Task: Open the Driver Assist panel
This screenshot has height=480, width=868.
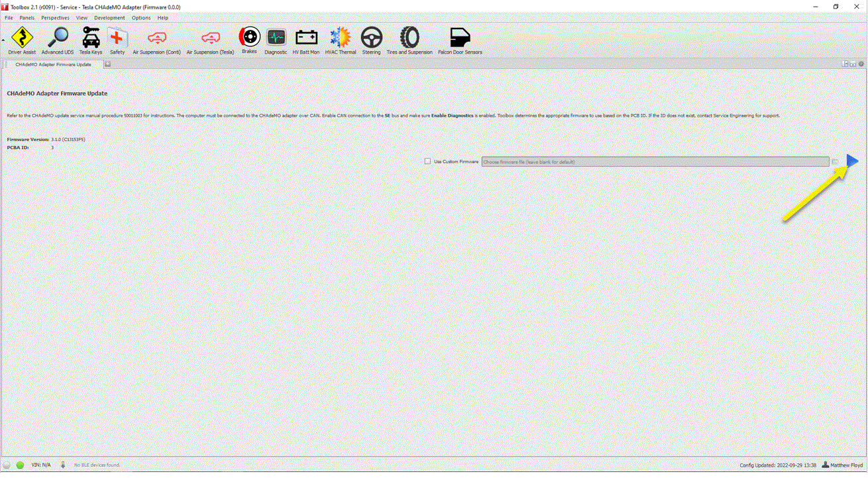Action: point(22,41)
